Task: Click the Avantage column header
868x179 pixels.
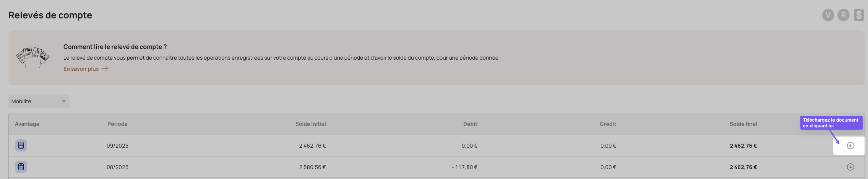Action: [27, 124]
